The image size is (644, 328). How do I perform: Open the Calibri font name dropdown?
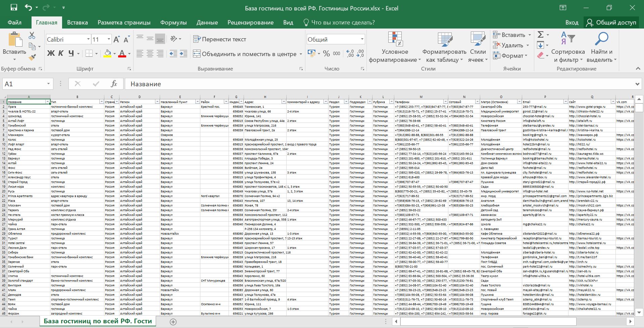pos(88,39)
